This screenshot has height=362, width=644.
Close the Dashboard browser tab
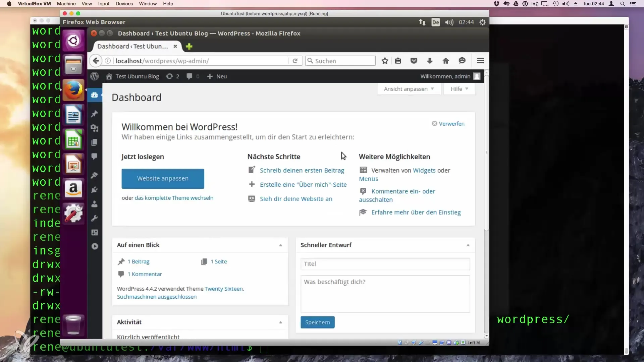click(175, 47)
